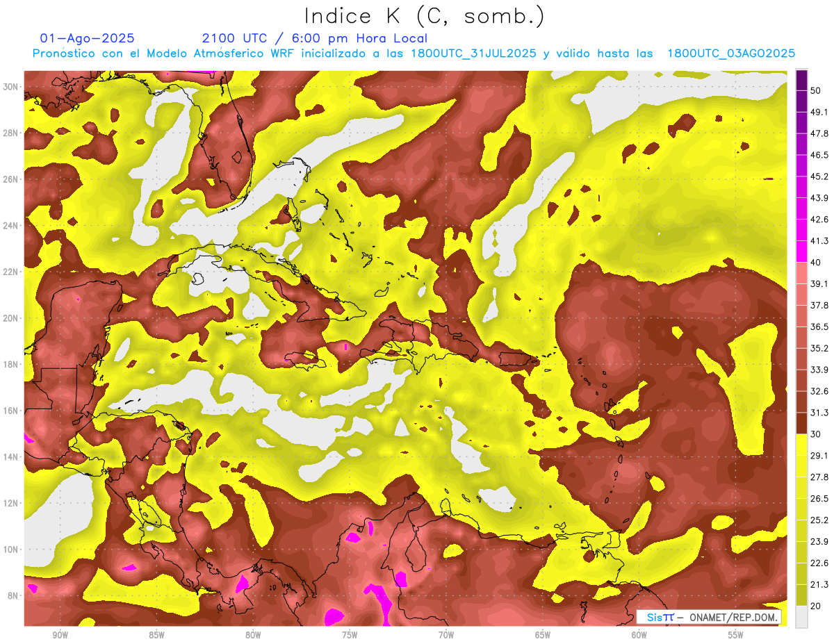Click colour scale value '30' beside the bar
834x644 pixels.
point(816,434)
